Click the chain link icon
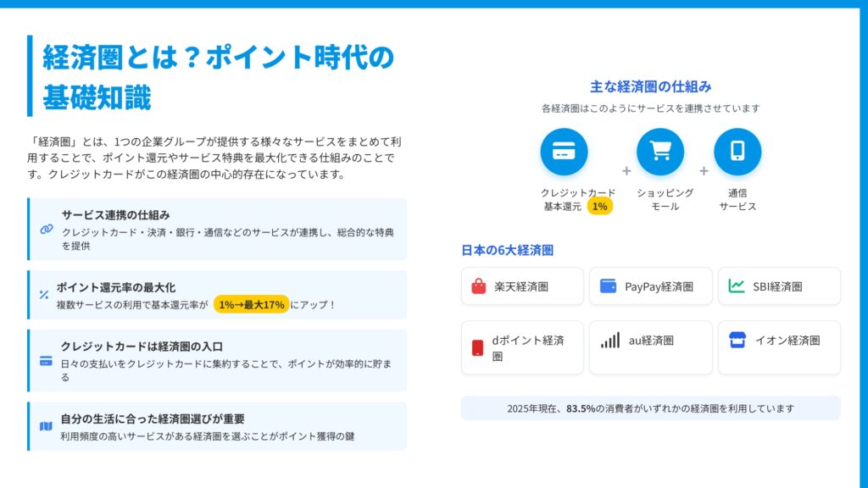The width and height of the screenshot is (868, 488). [x=47, y=230]
